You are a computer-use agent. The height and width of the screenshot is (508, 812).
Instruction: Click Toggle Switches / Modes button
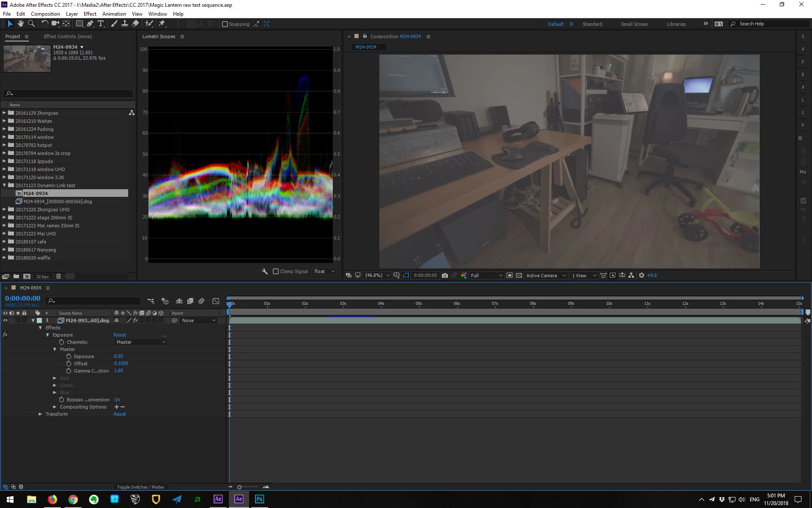pos(140,487)
